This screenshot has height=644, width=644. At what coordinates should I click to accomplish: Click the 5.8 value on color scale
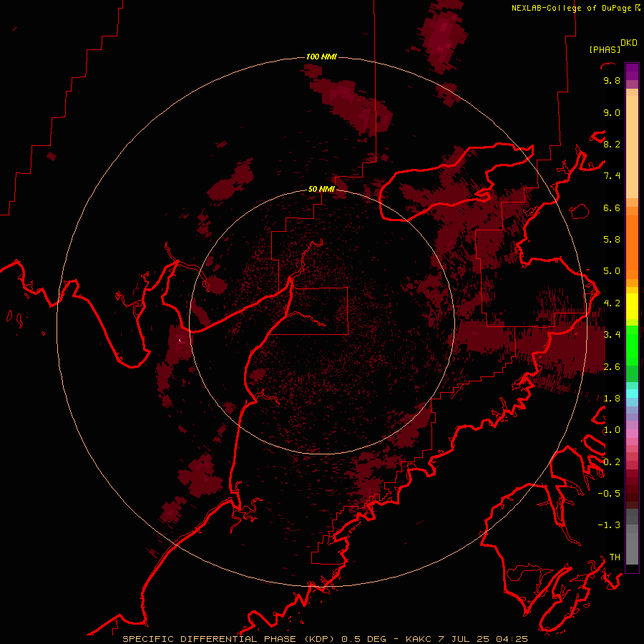(x=612, y=240)
